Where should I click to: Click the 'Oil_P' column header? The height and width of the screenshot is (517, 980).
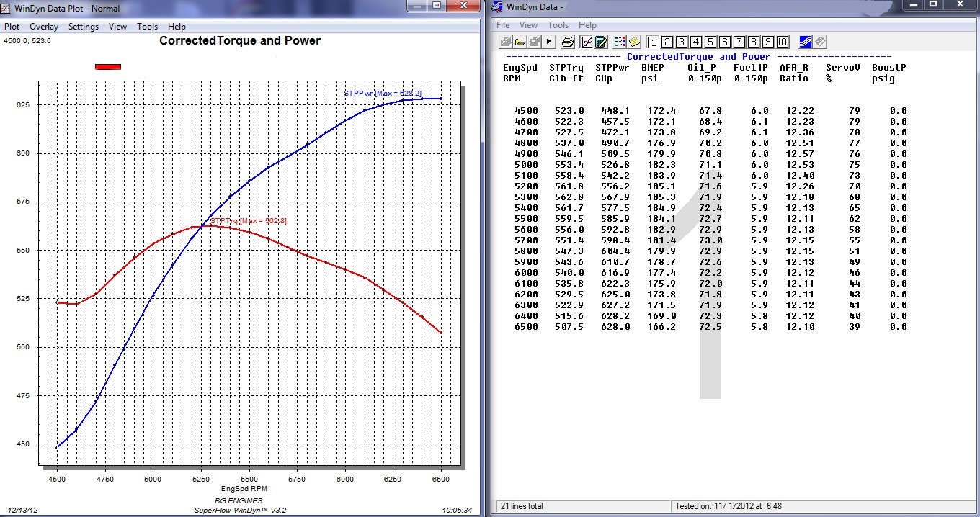point(702,68)
